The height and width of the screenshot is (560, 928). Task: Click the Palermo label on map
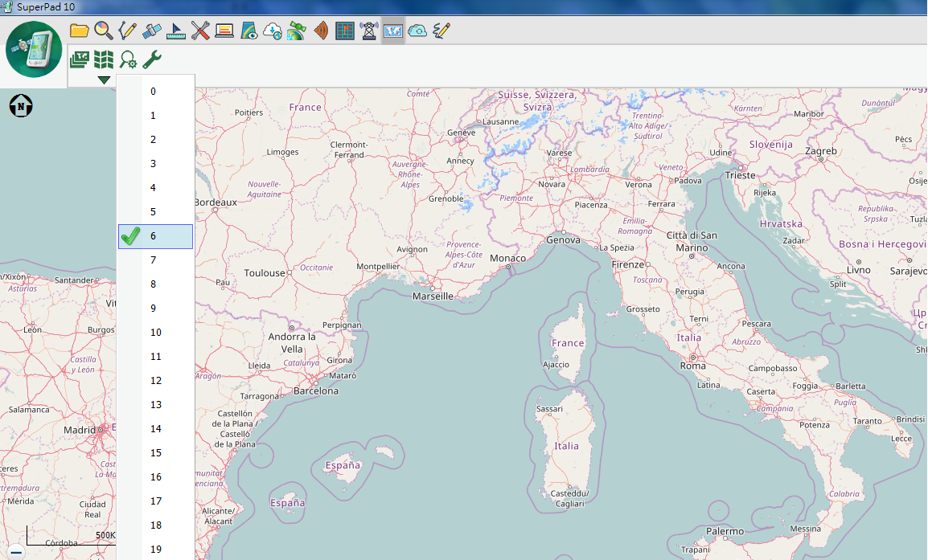tap(725, 532)
